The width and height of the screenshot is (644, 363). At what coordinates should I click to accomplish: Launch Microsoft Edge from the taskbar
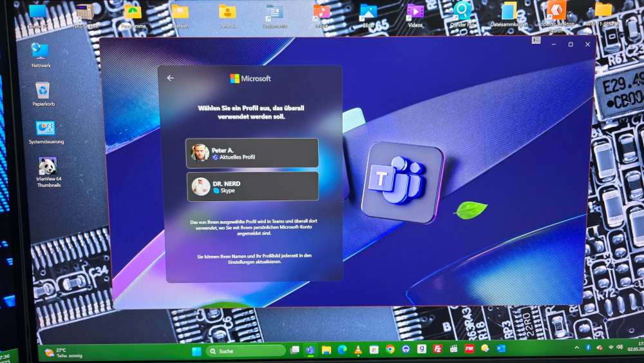tap(342, 350)
